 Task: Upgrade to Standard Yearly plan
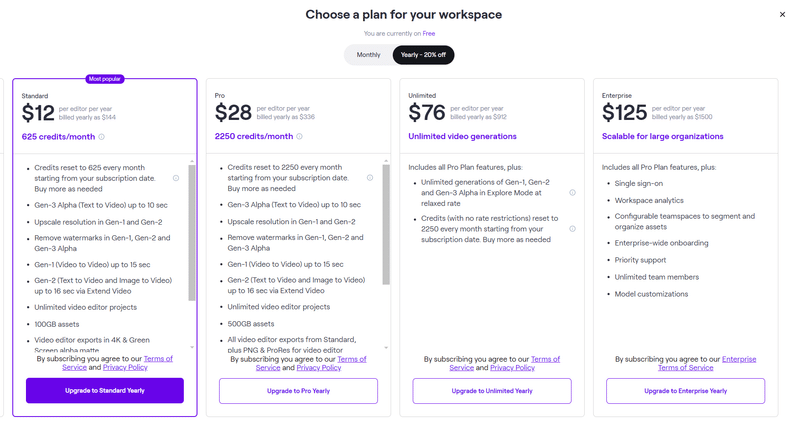pos(105,391)
